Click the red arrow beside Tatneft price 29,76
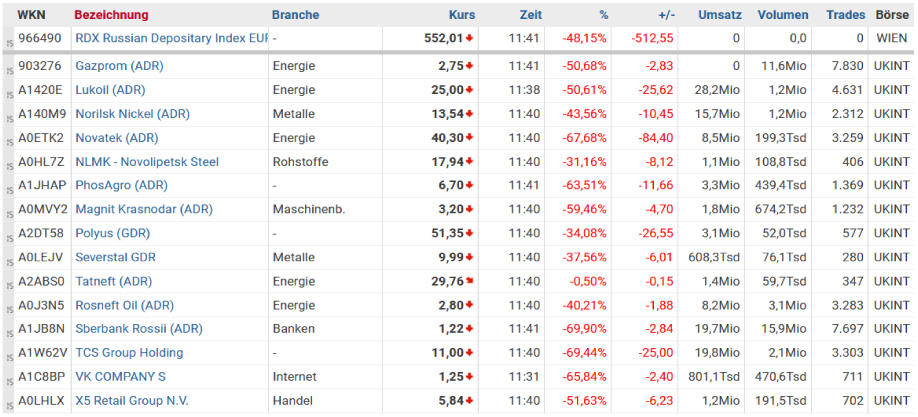Viewport: 918px width, 417px height. tap(469, 282)
